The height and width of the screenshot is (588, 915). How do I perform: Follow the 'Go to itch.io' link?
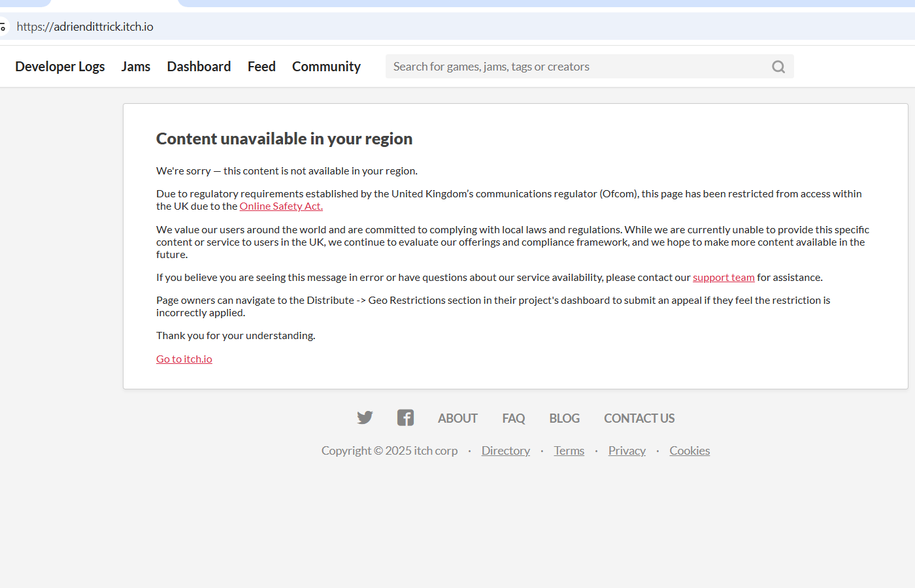184,359
